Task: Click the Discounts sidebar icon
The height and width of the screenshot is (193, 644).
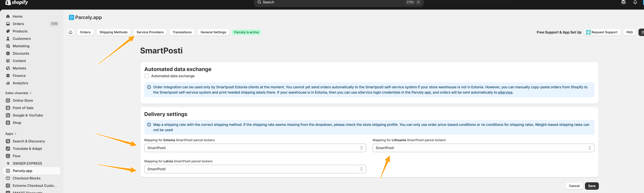Action: point(8,53)
